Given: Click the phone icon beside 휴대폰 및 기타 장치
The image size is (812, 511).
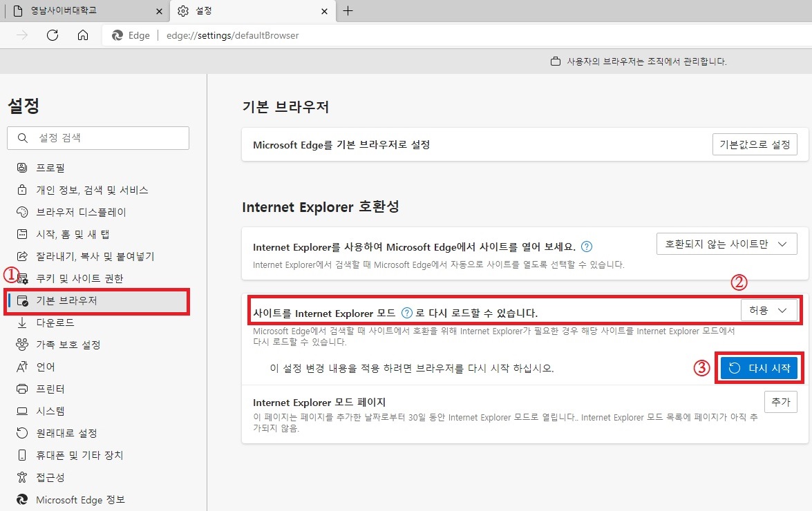Looking at the screenshot, I should 21,455.
